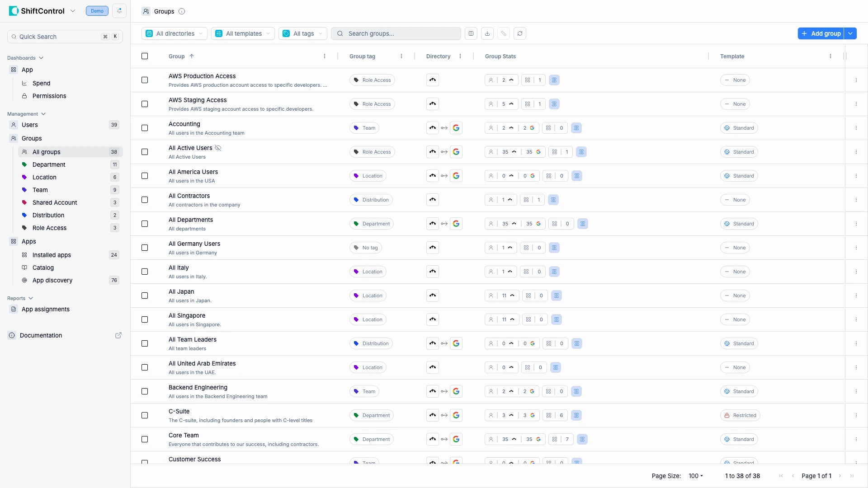This screenshot has width=868, height=488.
Task: Select the All Contractors row checkbox
Action: pyautogui.click(x=145, y=200)
